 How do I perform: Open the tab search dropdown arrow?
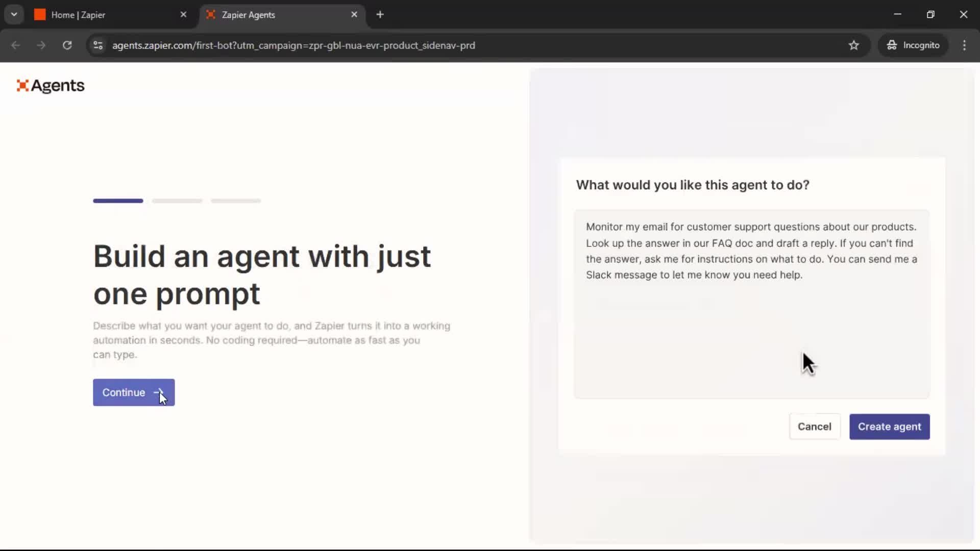(14, 14)
